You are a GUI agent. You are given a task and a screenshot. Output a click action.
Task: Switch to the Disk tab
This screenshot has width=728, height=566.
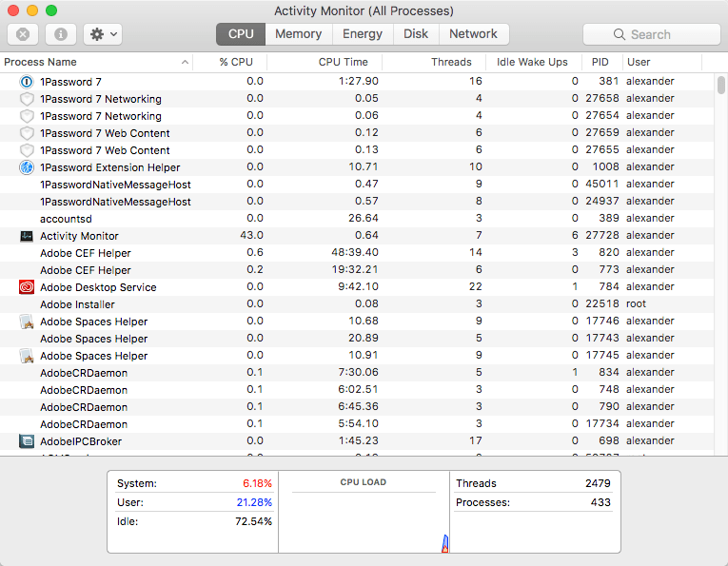(416, 34)
